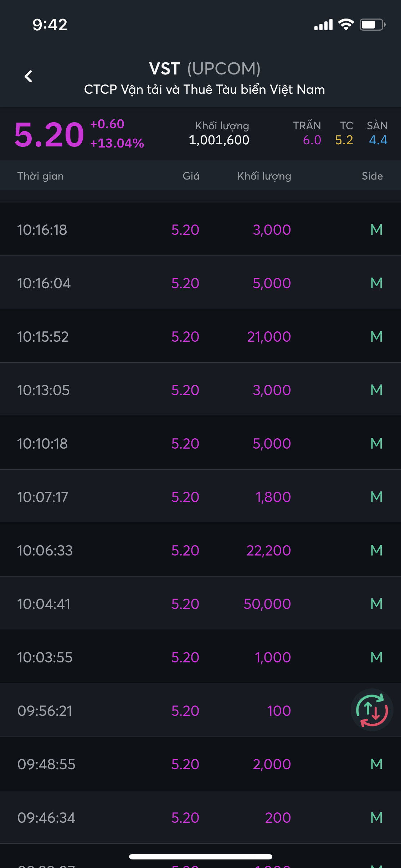
Task: Select the Thời gian column header
Action: 40,176
